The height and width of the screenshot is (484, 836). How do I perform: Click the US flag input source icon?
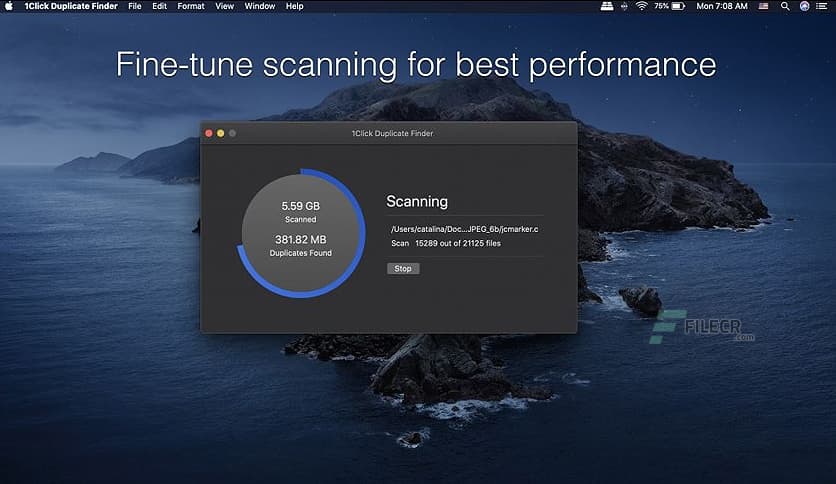point(763,6)
